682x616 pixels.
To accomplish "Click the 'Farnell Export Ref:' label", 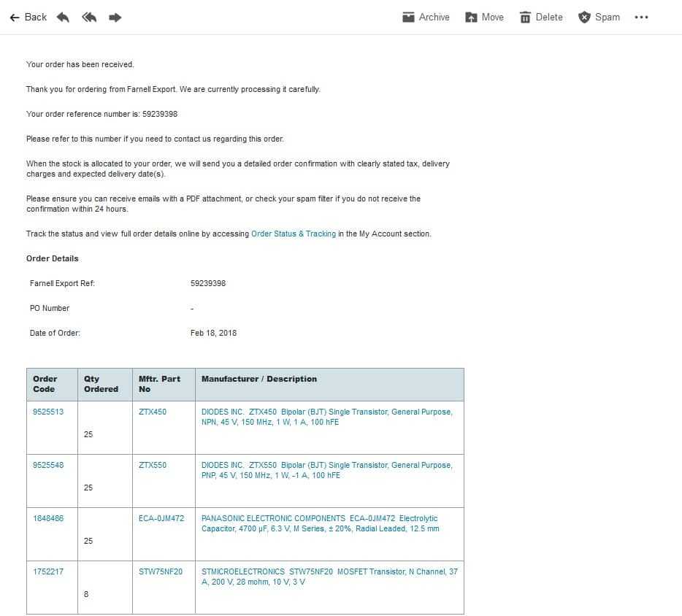I will click(x=62, y=283).
